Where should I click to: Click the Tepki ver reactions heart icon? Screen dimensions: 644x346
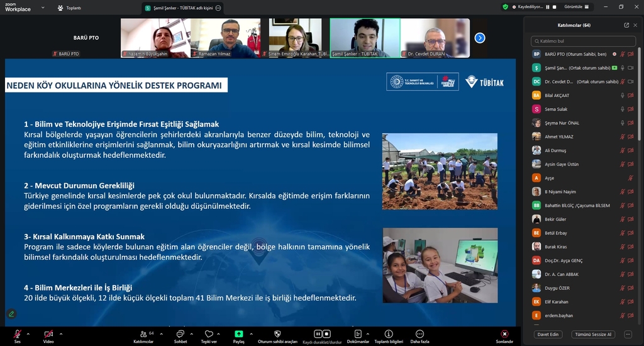[209, 333]
